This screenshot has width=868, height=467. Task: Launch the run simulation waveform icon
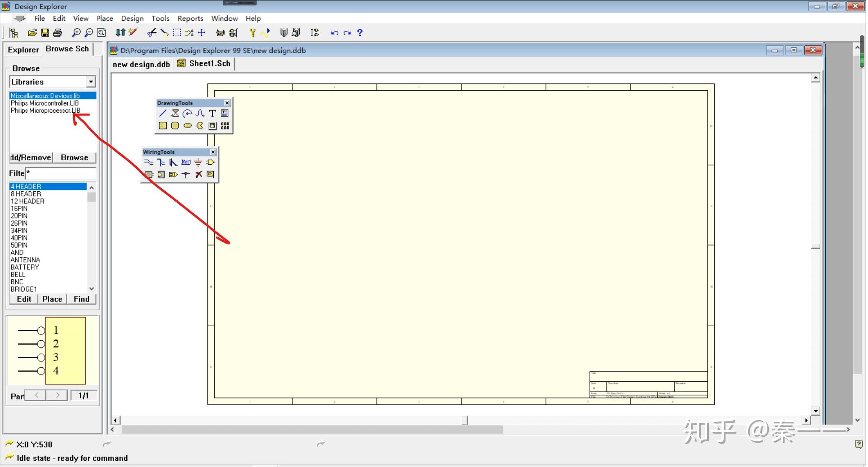[x=265, y=33]
